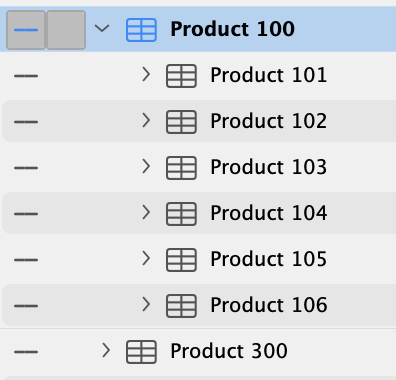Expand the Product 104 row

pyautogui.click(x=146, y=212)
